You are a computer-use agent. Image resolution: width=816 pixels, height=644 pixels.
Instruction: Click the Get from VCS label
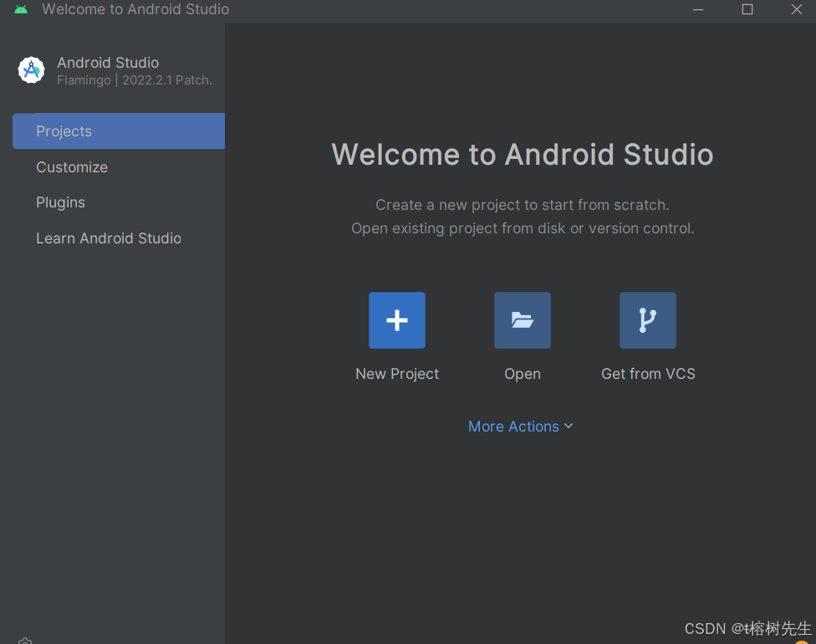coord(649,374)
